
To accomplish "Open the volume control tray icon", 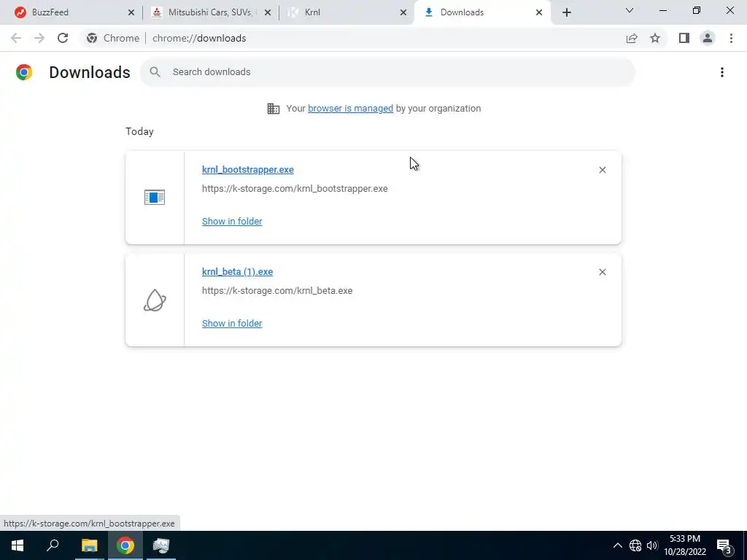I will 652,545.
